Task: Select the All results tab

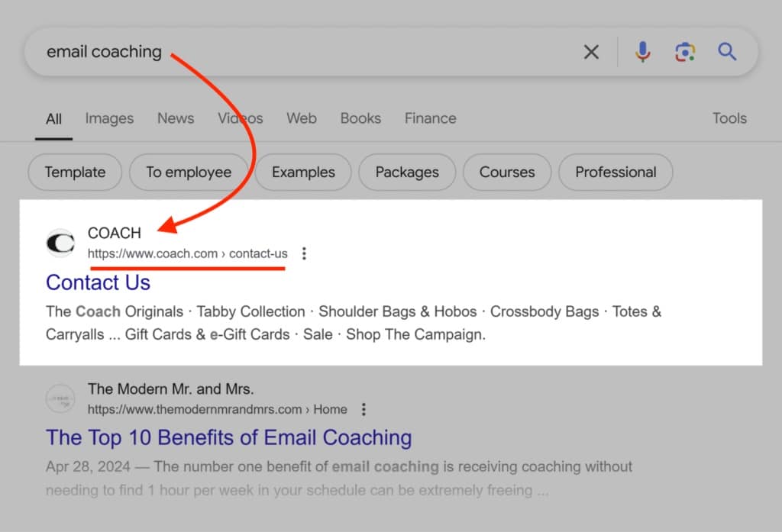Action: pos(54,118)
